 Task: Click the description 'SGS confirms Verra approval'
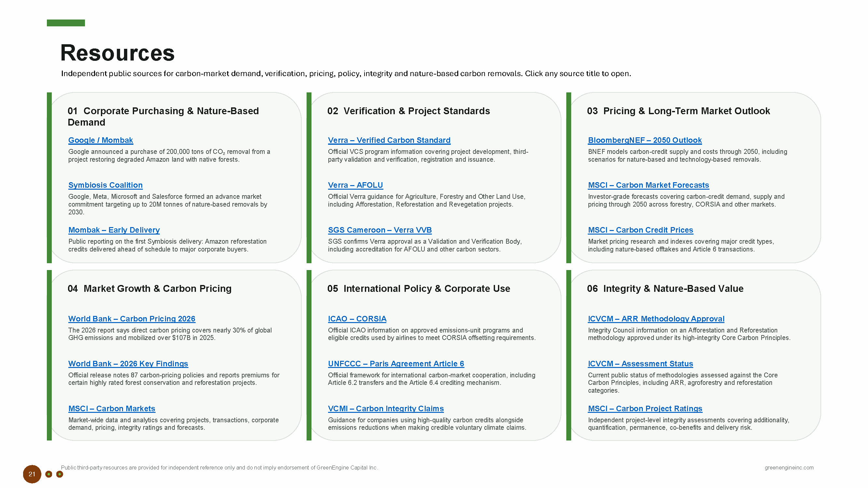[425, 245]
